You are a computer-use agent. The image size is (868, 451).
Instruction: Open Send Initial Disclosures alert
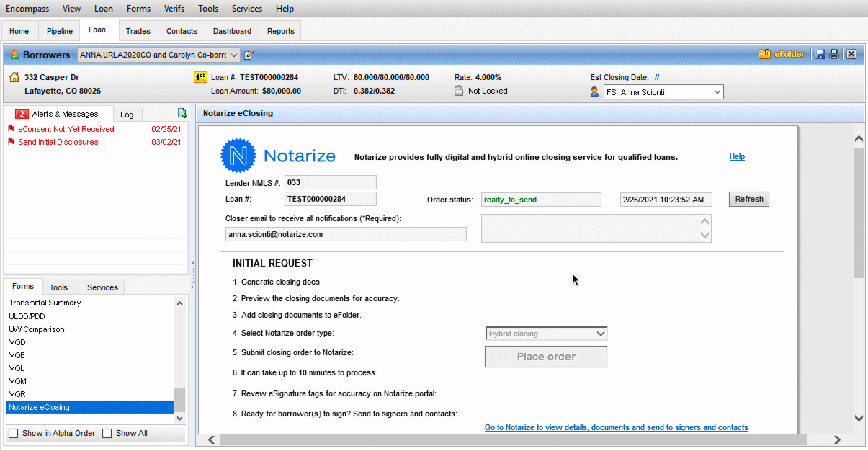(58, 142)
